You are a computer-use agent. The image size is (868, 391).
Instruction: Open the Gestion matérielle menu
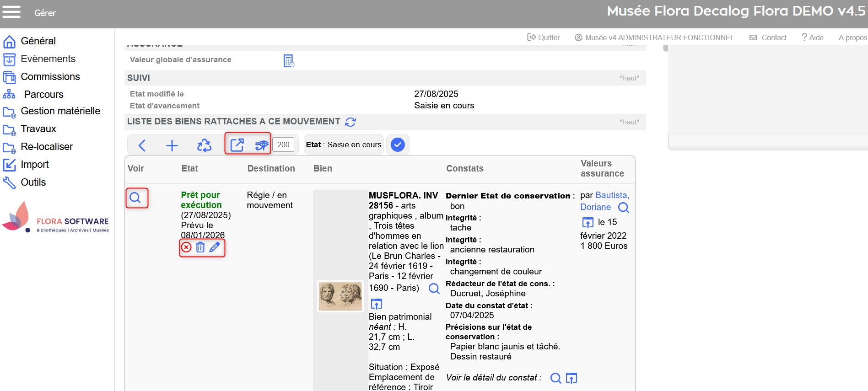click(60, 111)
